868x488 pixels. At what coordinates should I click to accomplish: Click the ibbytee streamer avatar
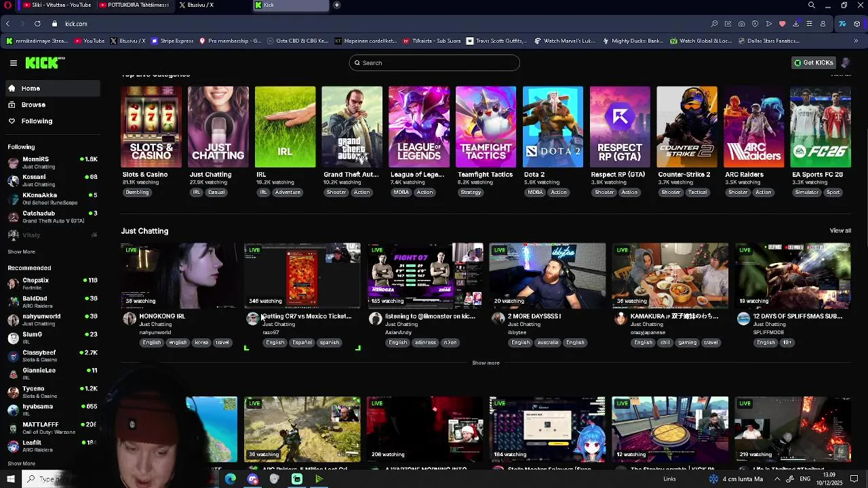498,319
